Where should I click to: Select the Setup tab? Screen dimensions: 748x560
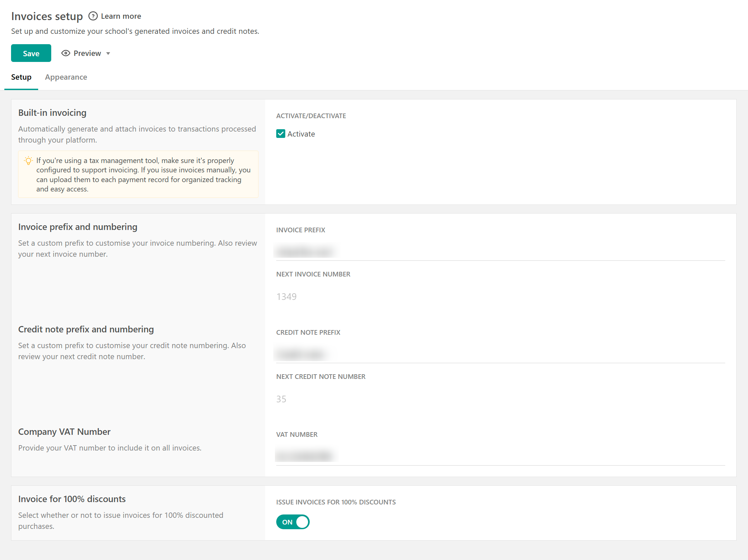tap(21, 77)
